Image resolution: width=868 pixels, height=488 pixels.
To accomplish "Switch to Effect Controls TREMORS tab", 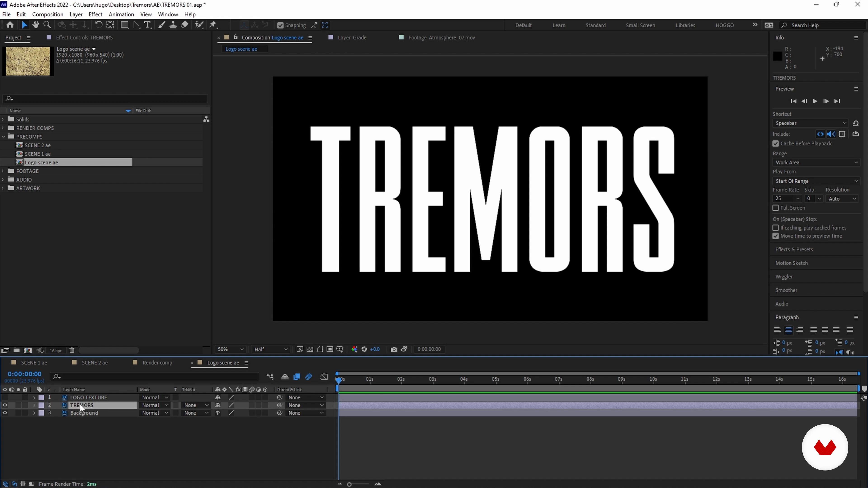I will point(84,37).
